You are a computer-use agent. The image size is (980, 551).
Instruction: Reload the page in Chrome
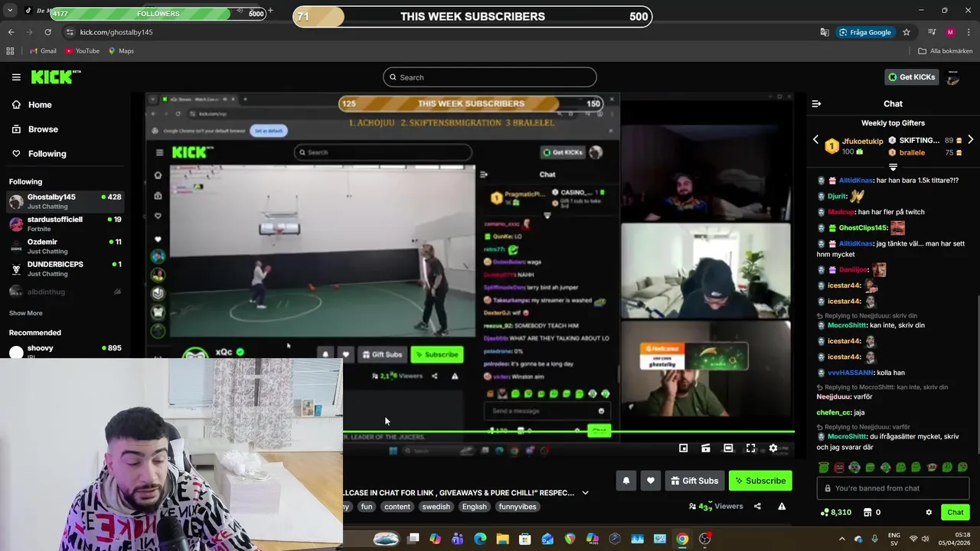[47, 32]
